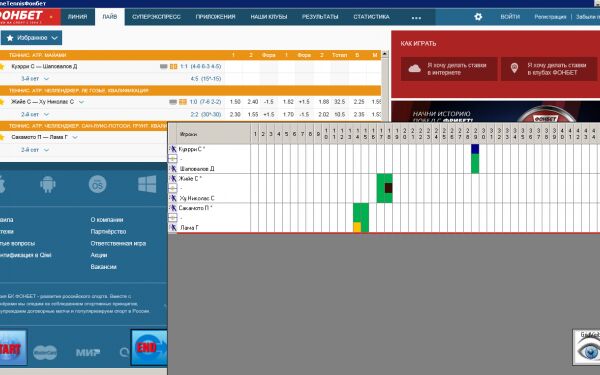Select odds 2.30 in 2-й сет row
The width and height of the screenshot is (600, 375).
click(x=235, y=114)
